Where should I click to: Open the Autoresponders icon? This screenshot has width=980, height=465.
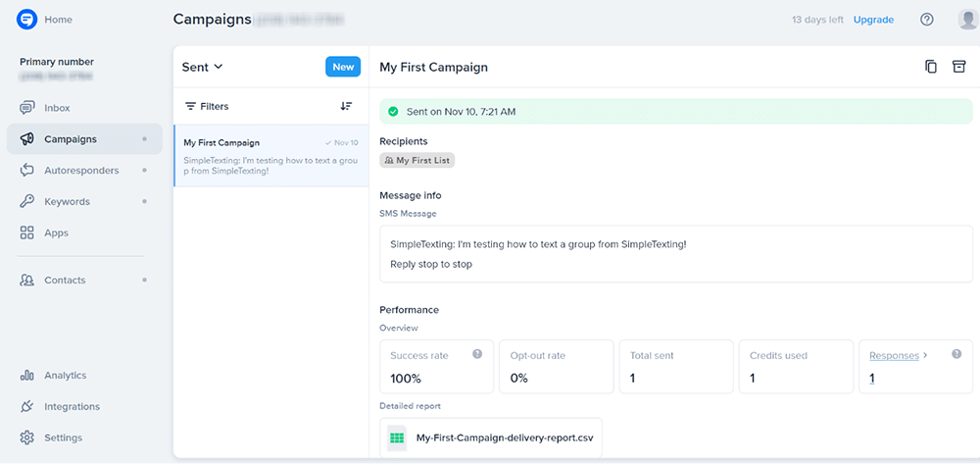click(26, 171)
